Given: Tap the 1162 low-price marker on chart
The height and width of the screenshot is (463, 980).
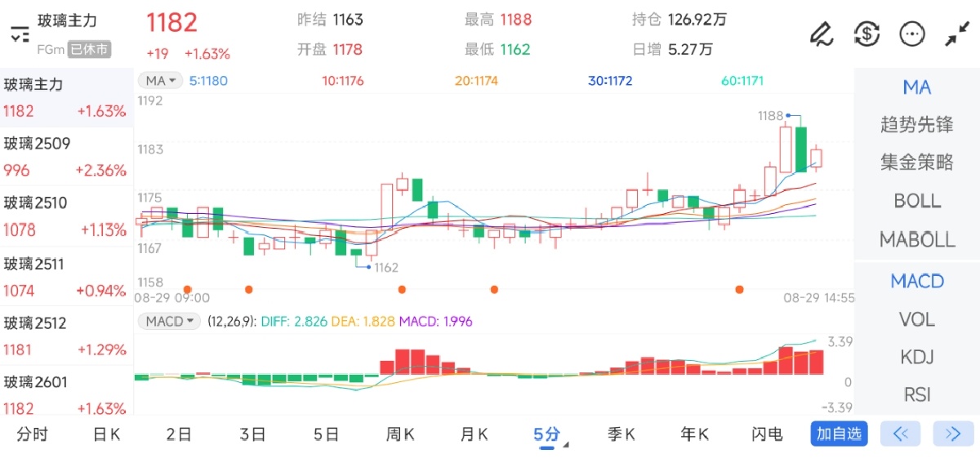Looking at the screenshot, I should point(385,268).
